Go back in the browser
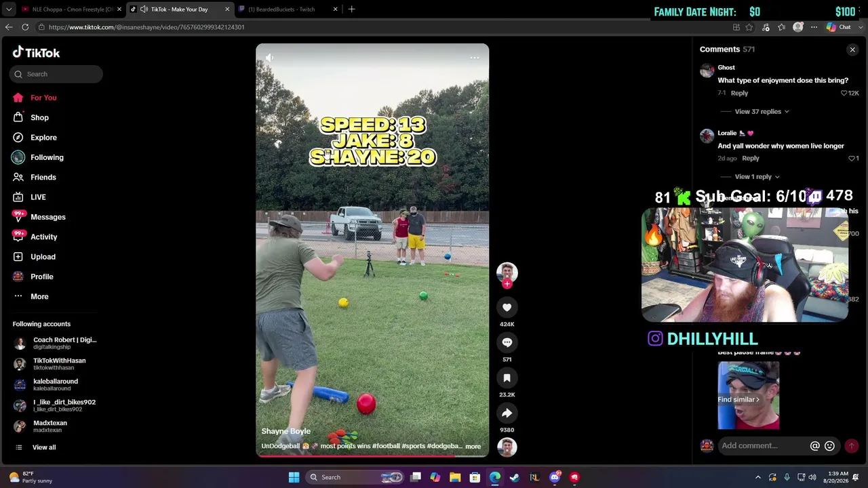This screenshot has height=488, width=868. [9, 27]
